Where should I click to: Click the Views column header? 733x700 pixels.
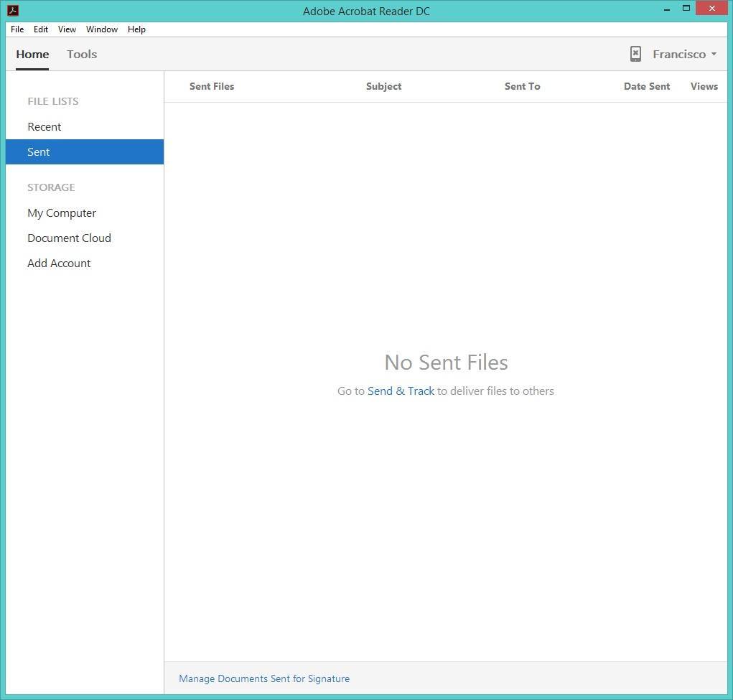pyautogui.click(x=704, y=86)
